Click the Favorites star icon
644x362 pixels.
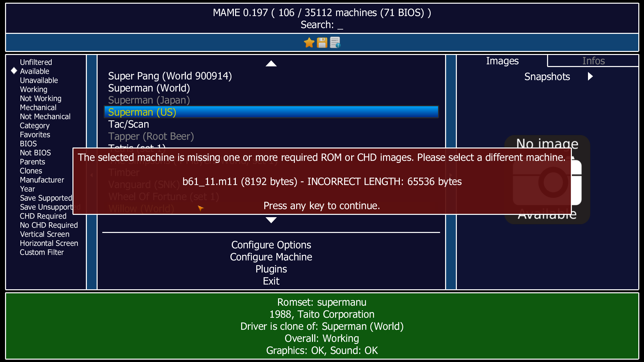(x=308, y=43)
